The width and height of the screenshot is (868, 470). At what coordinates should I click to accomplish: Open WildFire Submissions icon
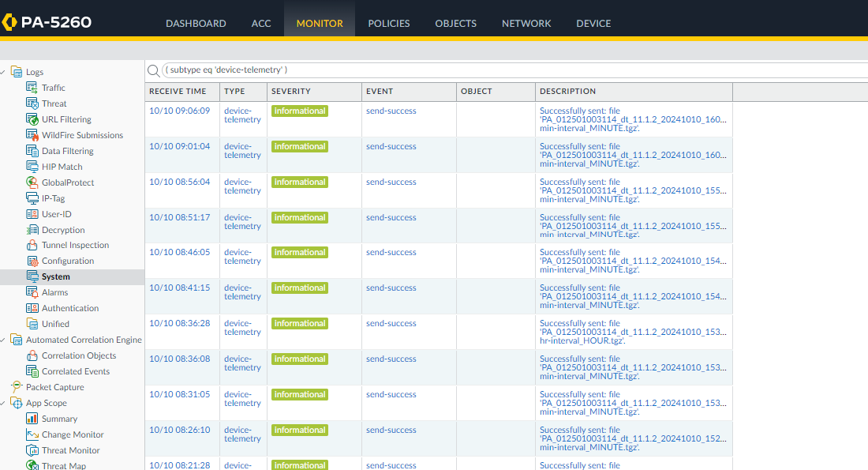point(32,135)
